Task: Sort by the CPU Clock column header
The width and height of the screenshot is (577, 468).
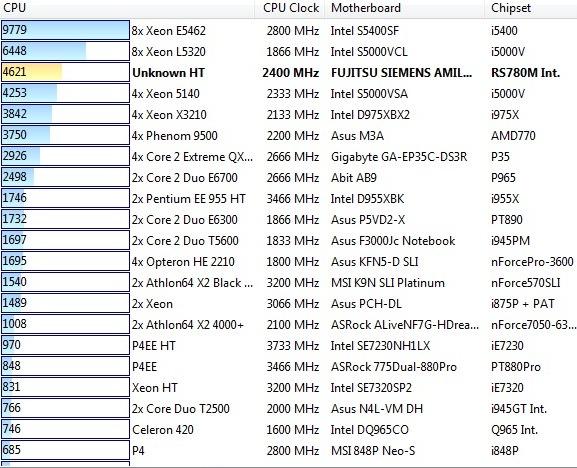Action: coord(290,8)
